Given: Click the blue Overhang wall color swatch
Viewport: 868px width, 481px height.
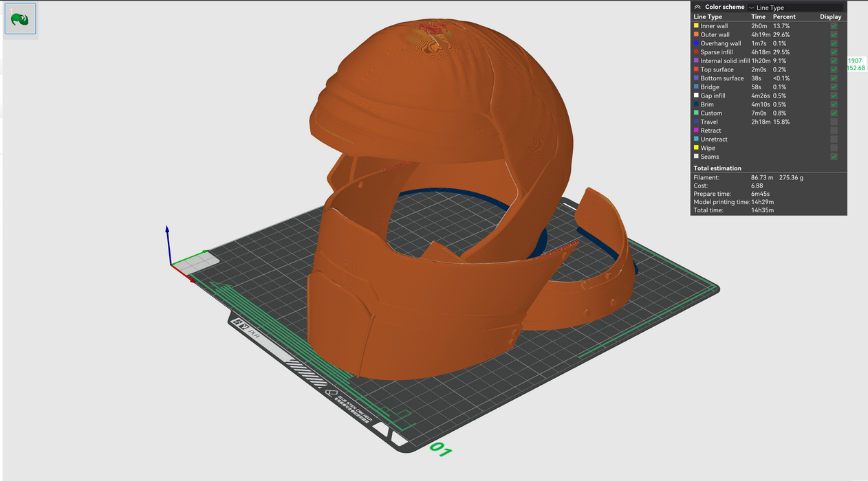Looking at the screenshot, I should point(696,43).
